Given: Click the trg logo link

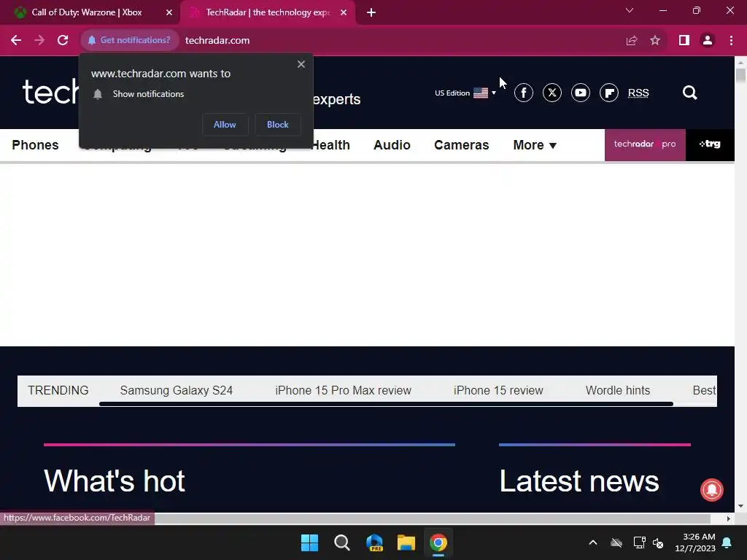Looking at the screenshot, I should coord(710,145).
